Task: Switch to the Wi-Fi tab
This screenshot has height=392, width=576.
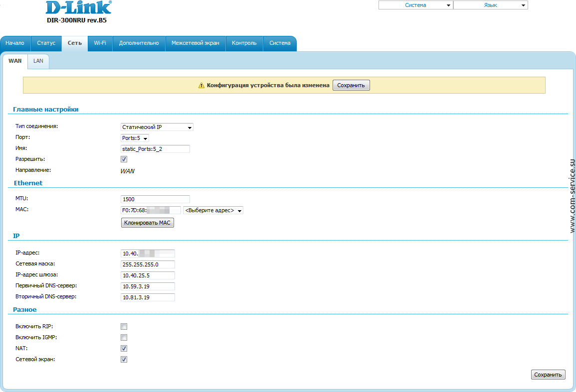Action: click(100, 43)
